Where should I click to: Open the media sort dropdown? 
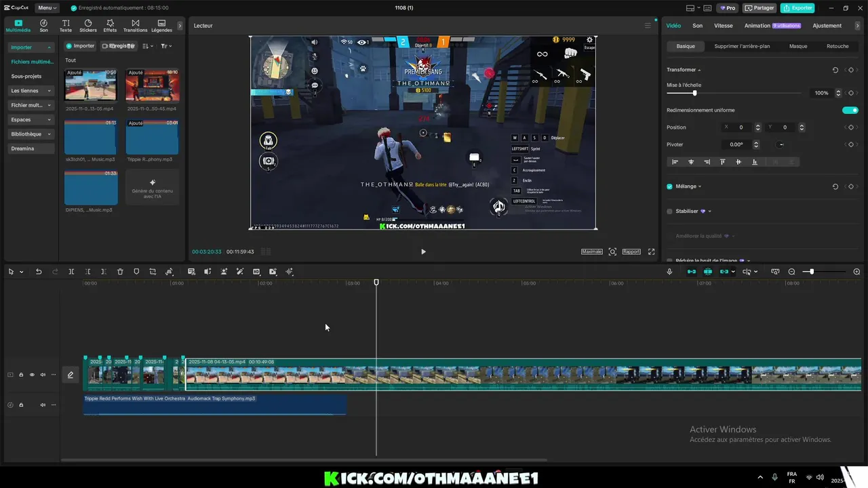[x=148, y=46]
